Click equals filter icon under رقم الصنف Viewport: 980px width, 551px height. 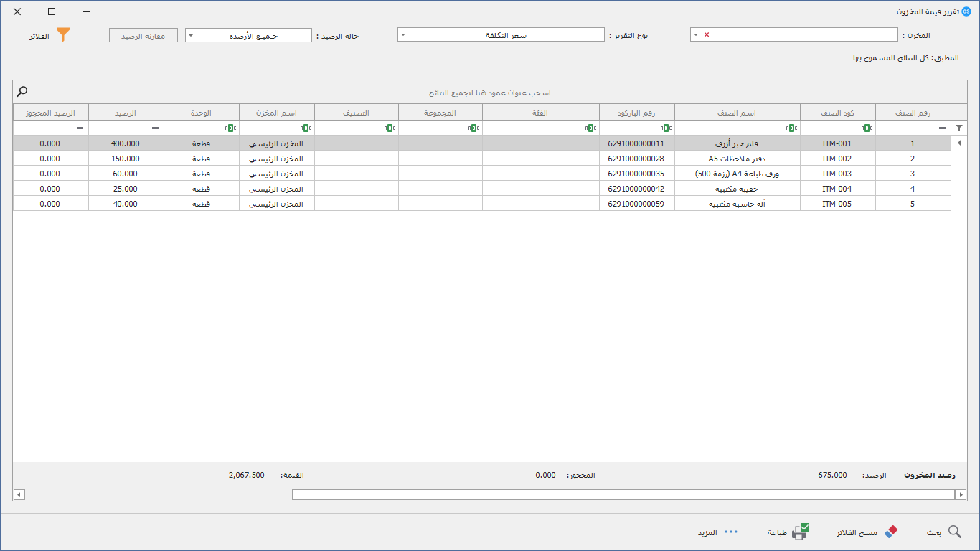pyautogui.click(x=942, y=128)
